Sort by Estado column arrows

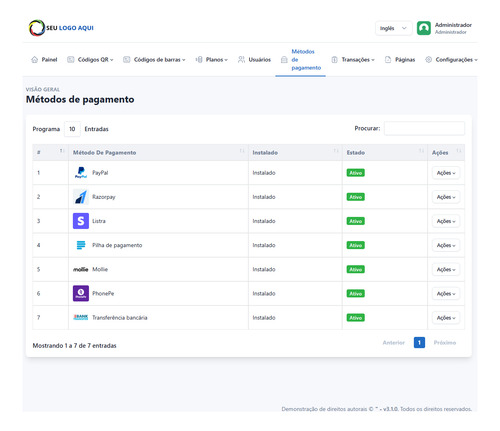coord(421,151)
